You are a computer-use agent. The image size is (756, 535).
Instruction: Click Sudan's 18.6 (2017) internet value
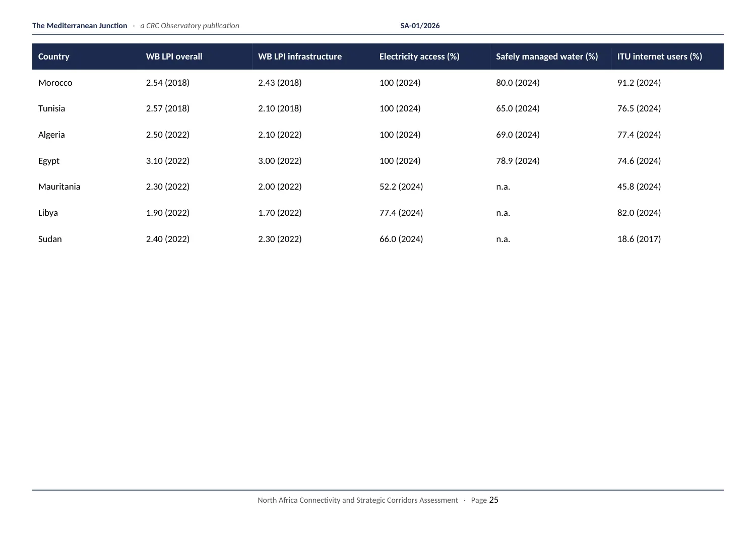point(639,239)
